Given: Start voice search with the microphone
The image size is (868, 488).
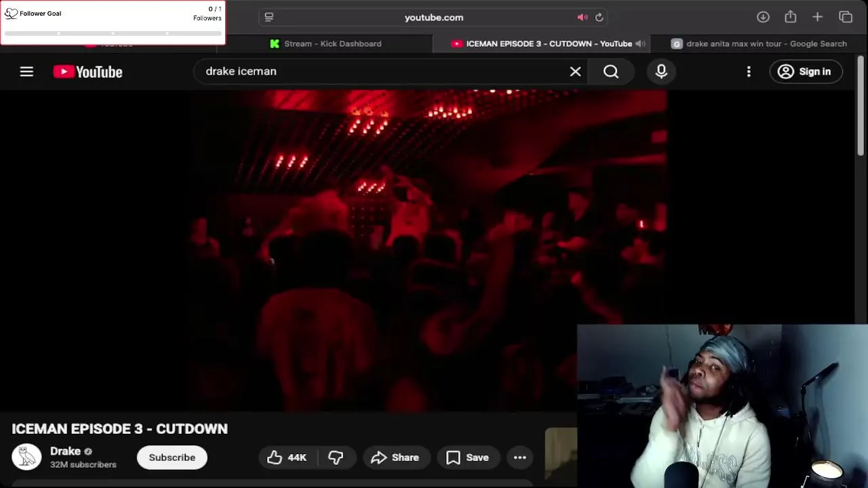Looking at the screenshot, I should pos(661,71).
